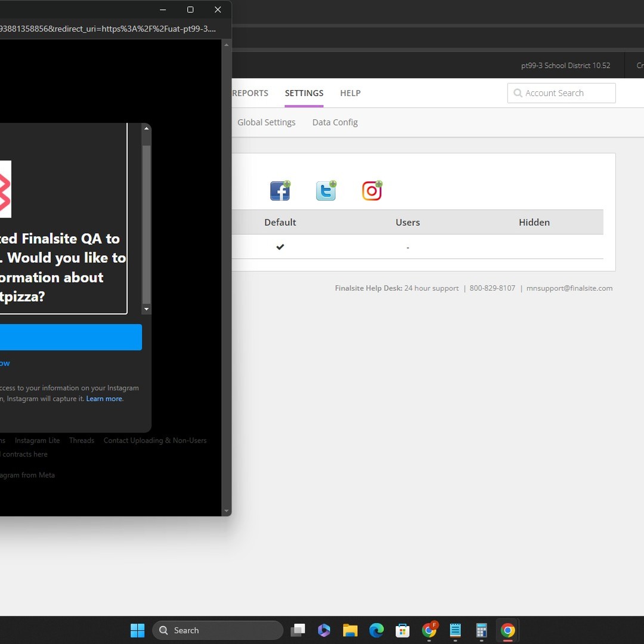The image size is (644, 644).
Task: Click the Windows taskbar Search box
Action: point(218,630)
